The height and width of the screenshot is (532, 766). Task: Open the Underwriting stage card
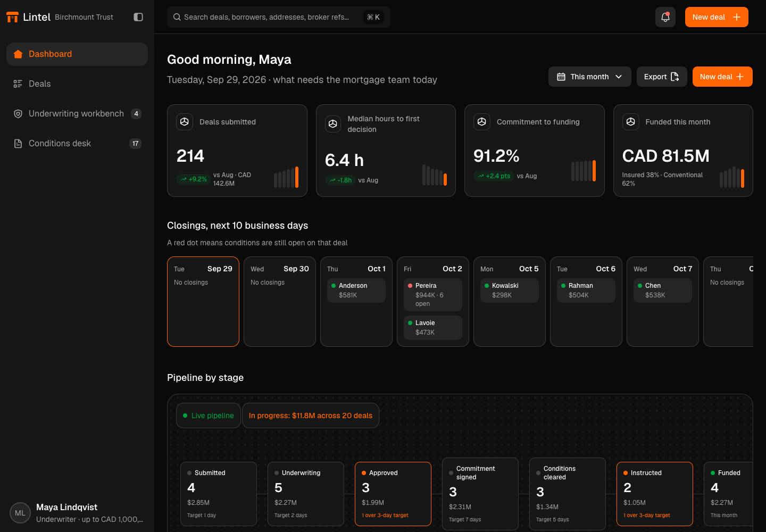click(x=306, y=494)
